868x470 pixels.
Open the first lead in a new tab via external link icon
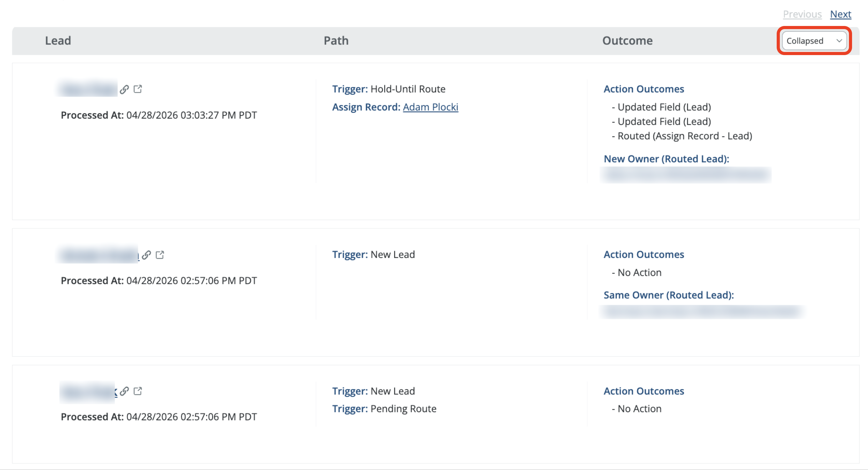coord(138,89)
